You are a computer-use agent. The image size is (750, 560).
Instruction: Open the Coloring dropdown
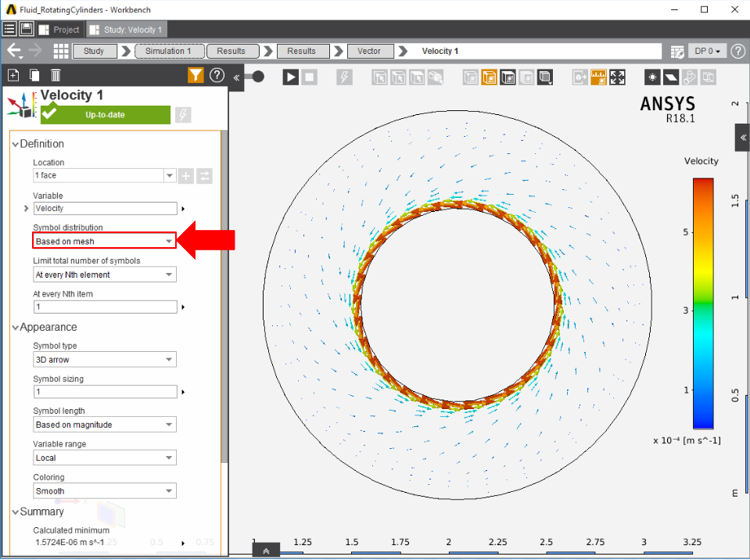[x=104, y=490]
